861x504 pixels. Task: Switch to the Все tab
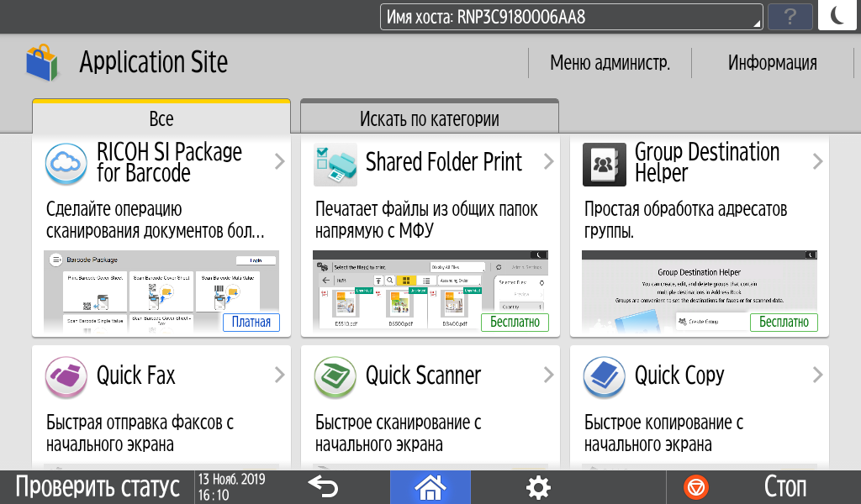(161, 117)
